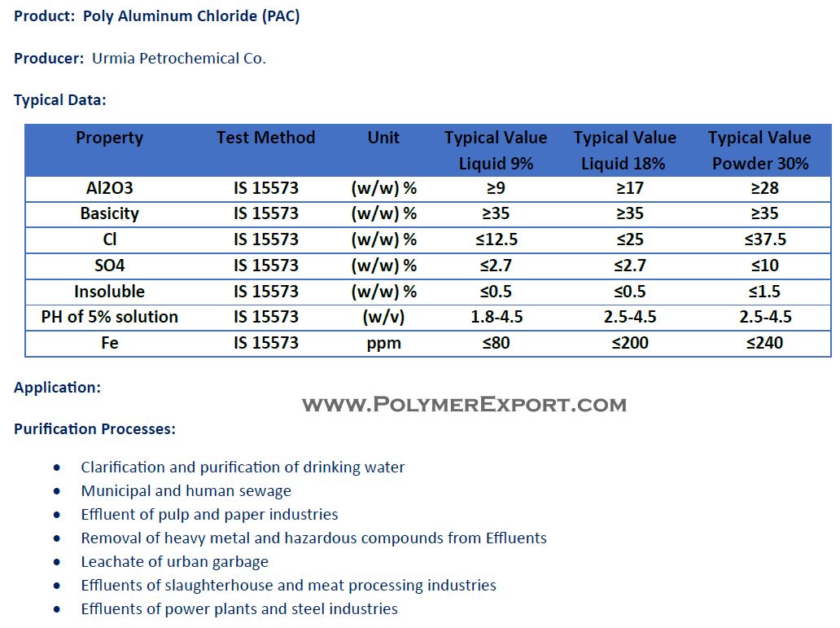Select the Insoluble ≤1.5 powder value

point(764,292)
